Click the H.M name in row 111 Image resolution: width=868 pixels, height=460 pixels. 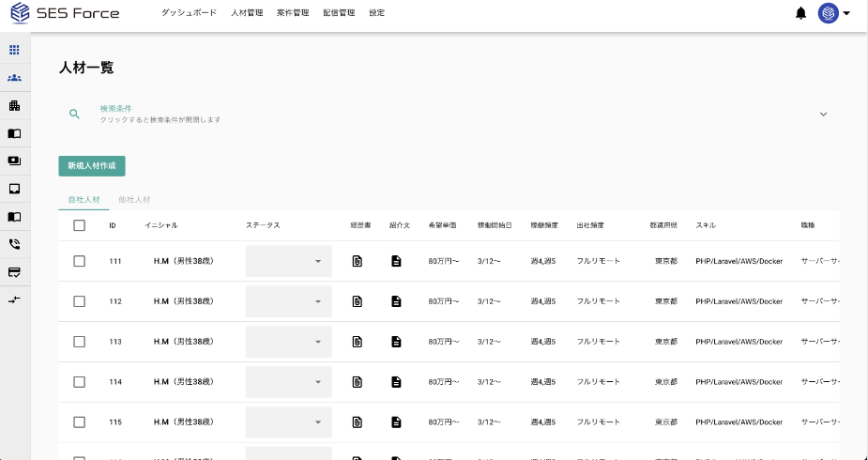coord(183,261)
